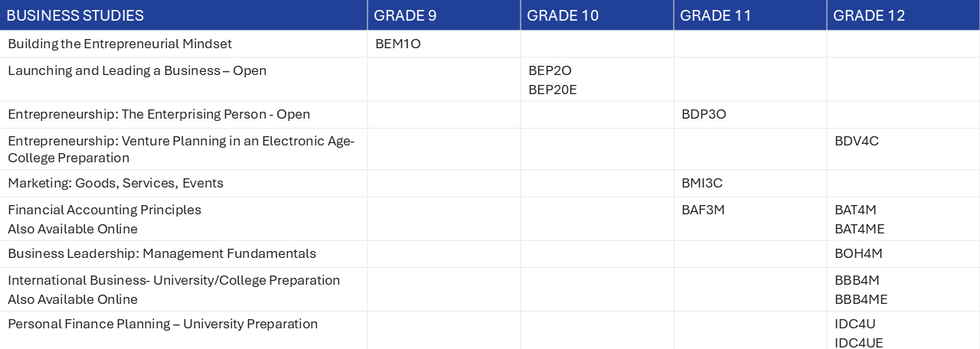Image resolution: width=980 pixels, height=349 pixels.
Task: Click the BUSINESS STUDIES header cell
Action: click(x=184, y=15)
